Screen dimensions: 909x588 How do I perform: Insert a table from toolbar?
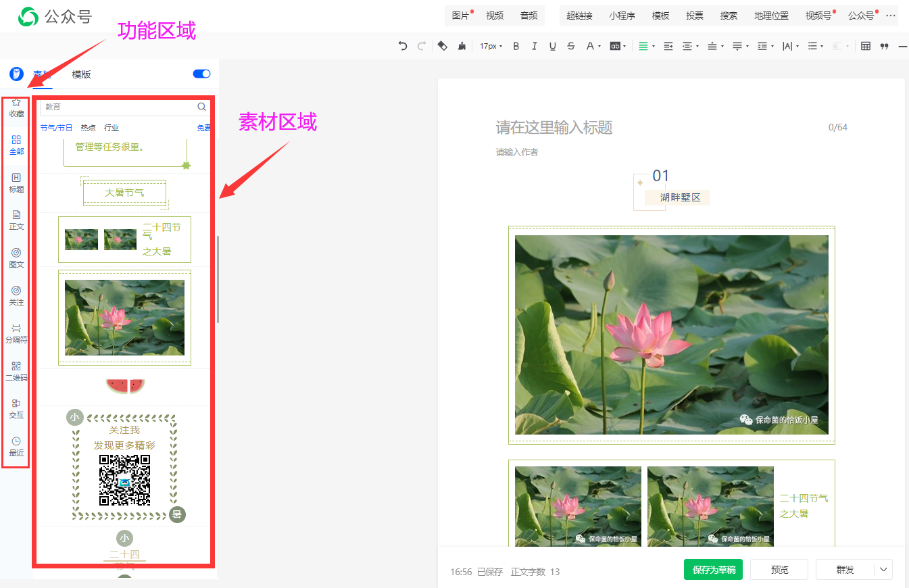point(866,46)
